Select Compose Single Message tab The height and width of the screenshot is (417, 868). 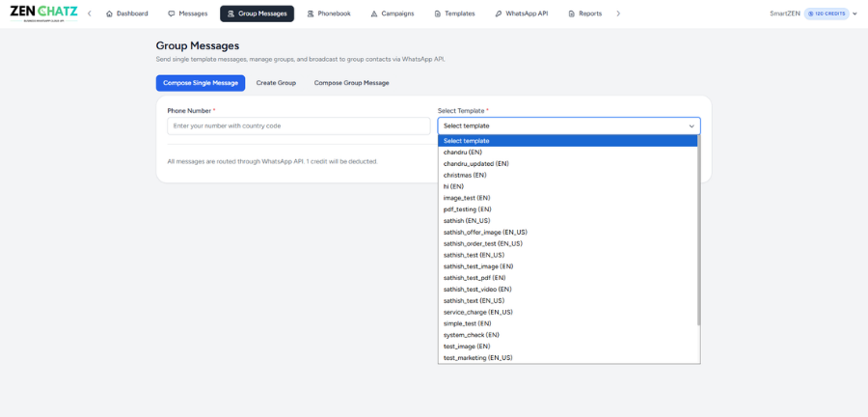click(201, 83)
